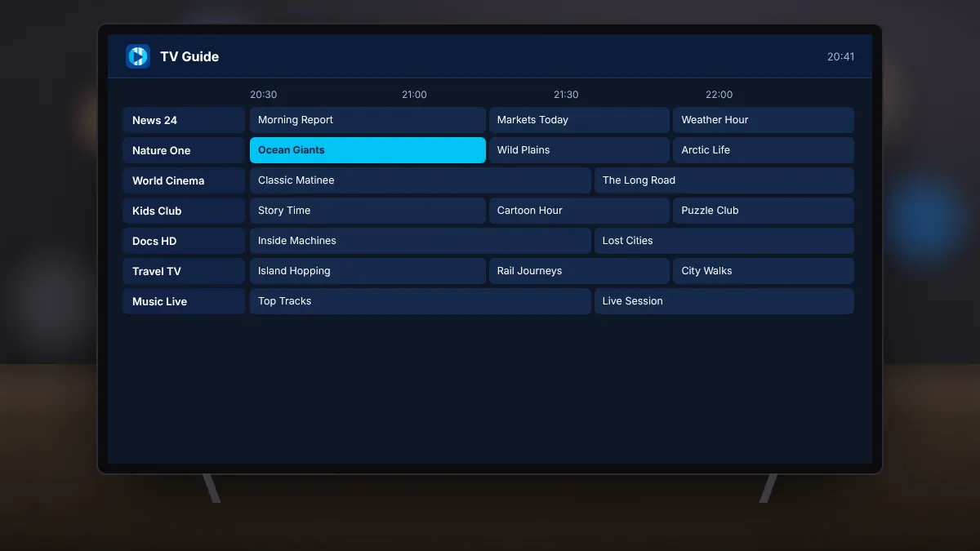Select the News 24 channel

coord(184,120)
